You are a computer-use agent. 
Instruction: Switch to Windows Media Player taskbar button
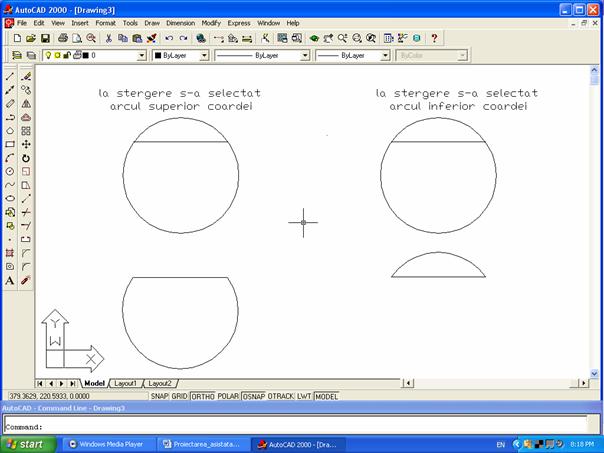(x=106, y=444)
